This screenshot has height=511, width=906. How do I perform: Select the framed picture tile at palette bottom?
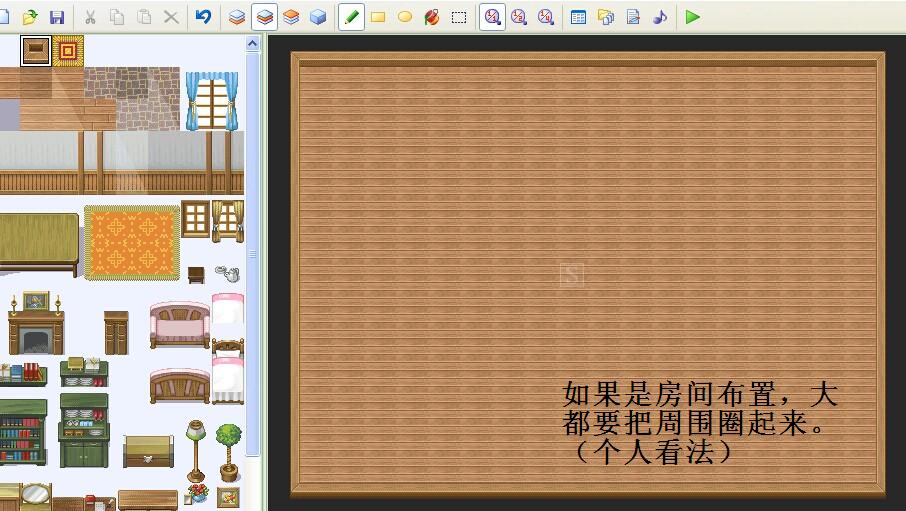tap(228, 497)
